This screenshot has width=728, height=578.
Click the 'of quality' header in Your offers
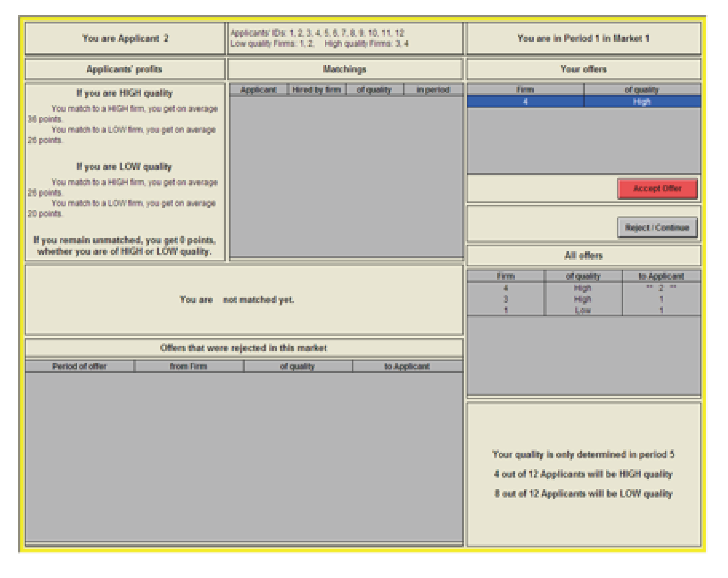[642, 89]
